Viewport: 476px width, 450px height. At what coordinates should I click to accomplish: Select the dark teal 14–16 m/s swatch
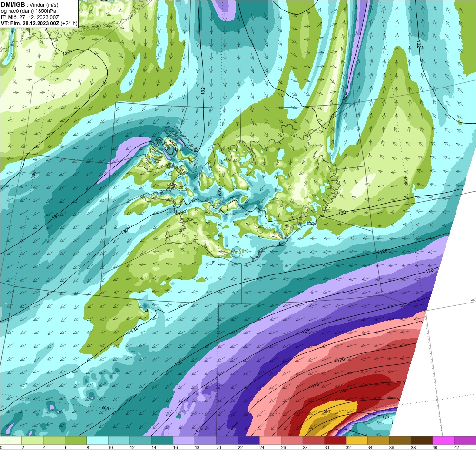pyautogui.click(x=162, y=440)
